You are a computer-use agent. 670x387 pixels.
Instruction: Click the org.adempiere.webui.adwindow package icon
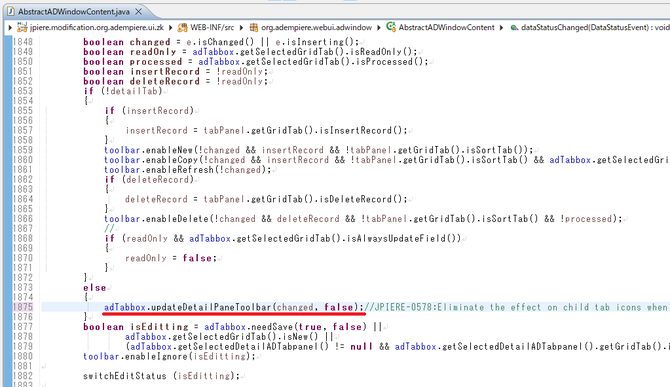click(254, 28)
